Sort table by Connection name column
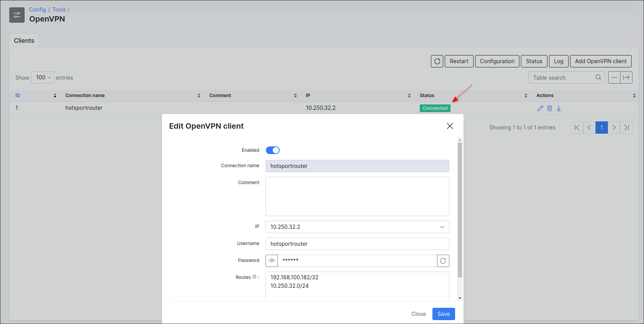 tap(85, 96)
